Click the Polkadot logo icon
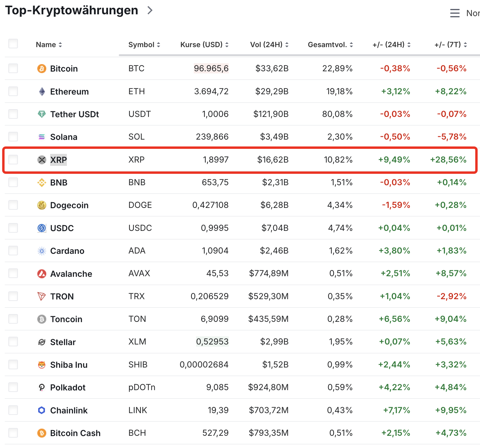480x448 pixels. click(x=42, y=387)
